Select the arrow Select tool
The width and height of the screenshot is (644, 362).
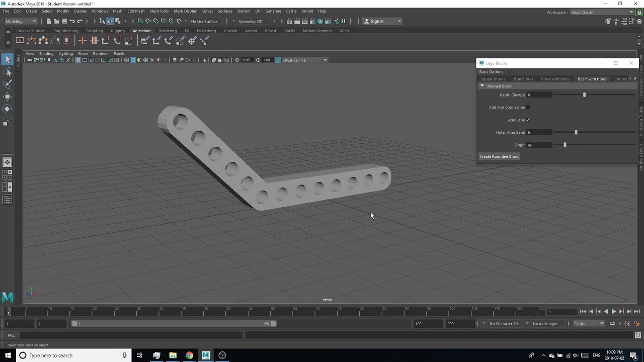click(7, 60)
